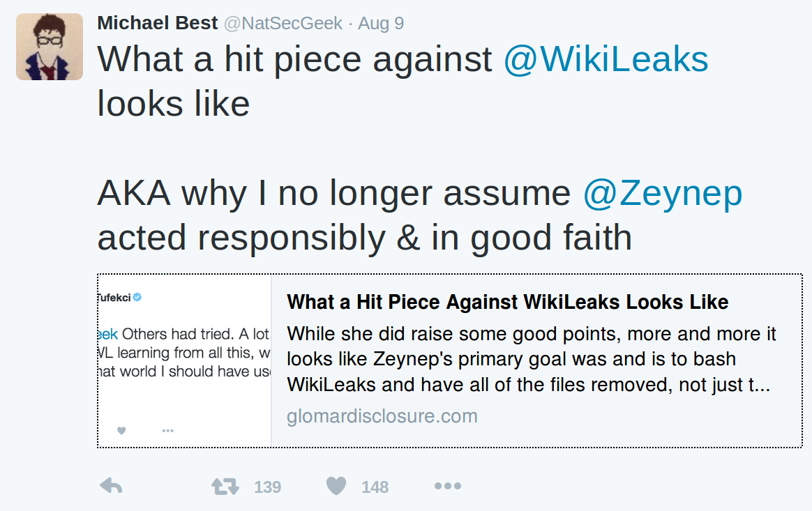Click the 139 retweet count
812x511 pixels.
click(268, 487)
